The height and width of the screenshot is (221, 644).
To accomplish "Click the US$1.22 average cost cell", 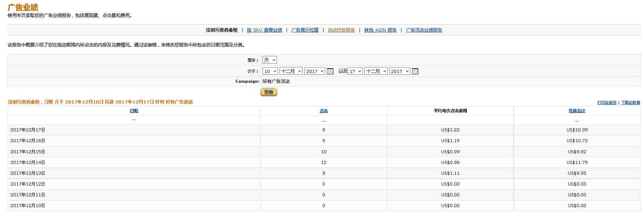I will (450, 130).
